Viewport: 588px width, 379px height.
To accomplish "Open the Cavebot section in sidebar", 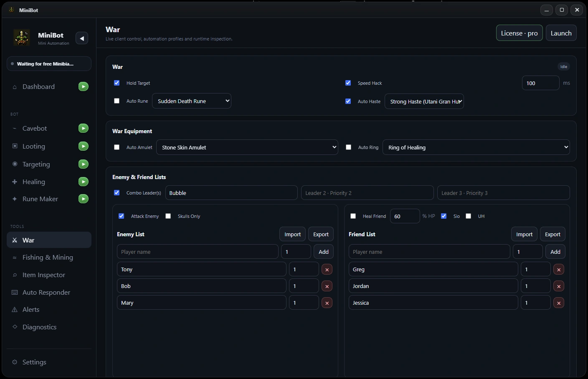I will (x=35, y=128).
